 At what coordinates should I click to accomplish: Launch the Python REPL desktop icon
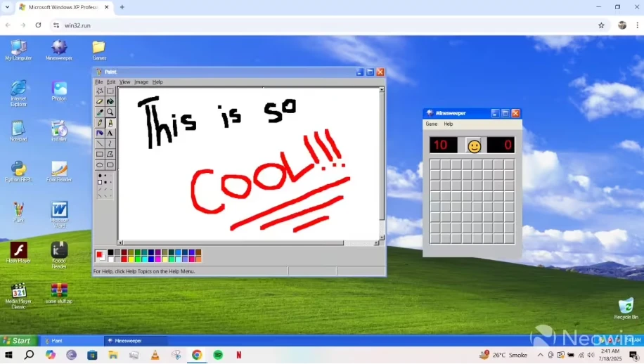(18, 171)
